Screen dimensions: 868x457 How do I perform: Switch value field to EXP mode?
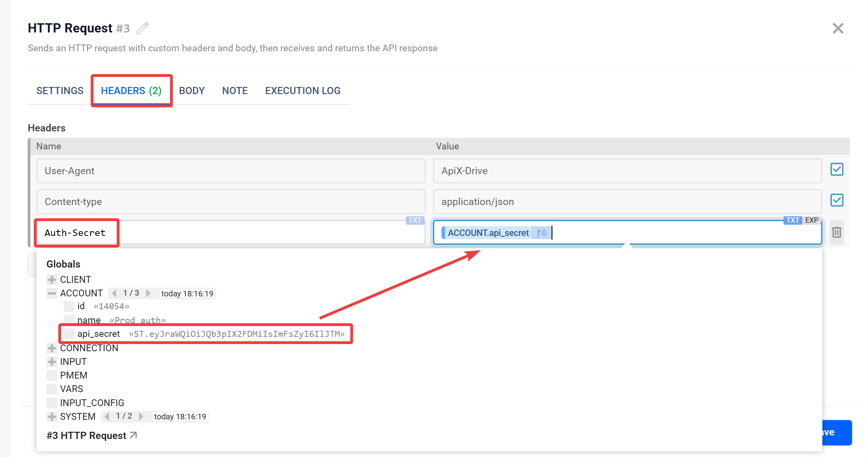pos(812,220)
